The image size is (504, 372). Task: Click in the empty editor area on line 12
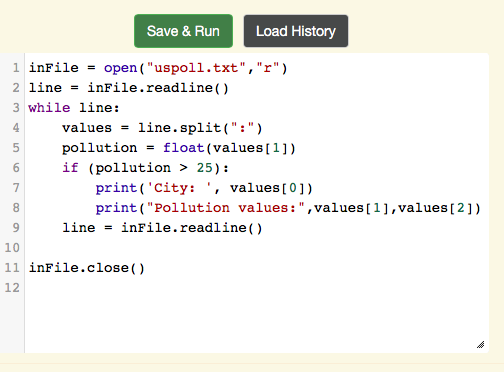tap(257, 288)
